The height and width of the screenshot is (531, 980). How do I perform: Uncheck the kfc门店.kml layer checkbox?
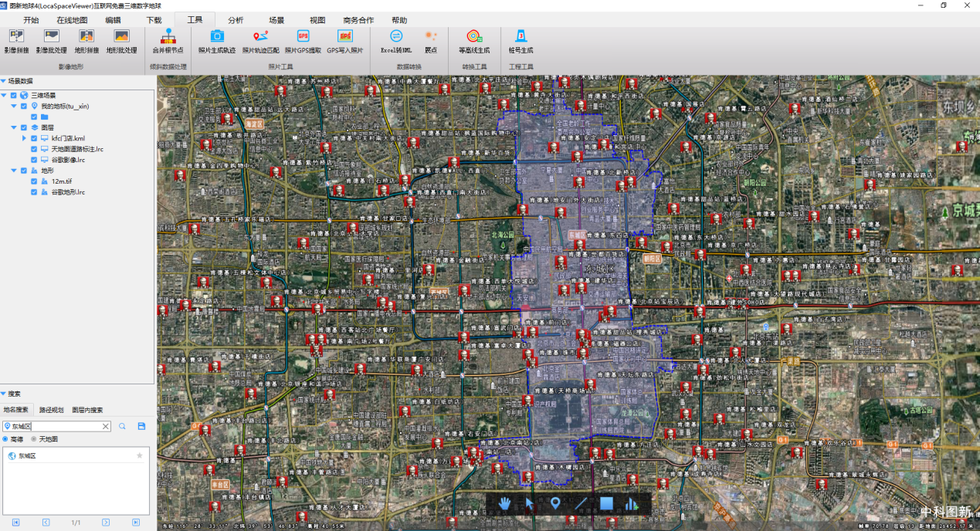pyautogui.click(x=34, y=138)
